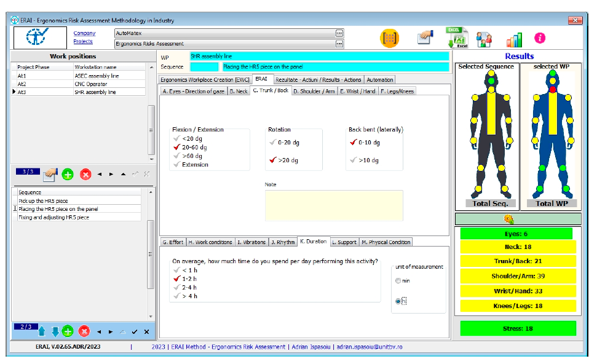Click the Projects link
The image size is (605, 364).
click(x=83, y=41)
